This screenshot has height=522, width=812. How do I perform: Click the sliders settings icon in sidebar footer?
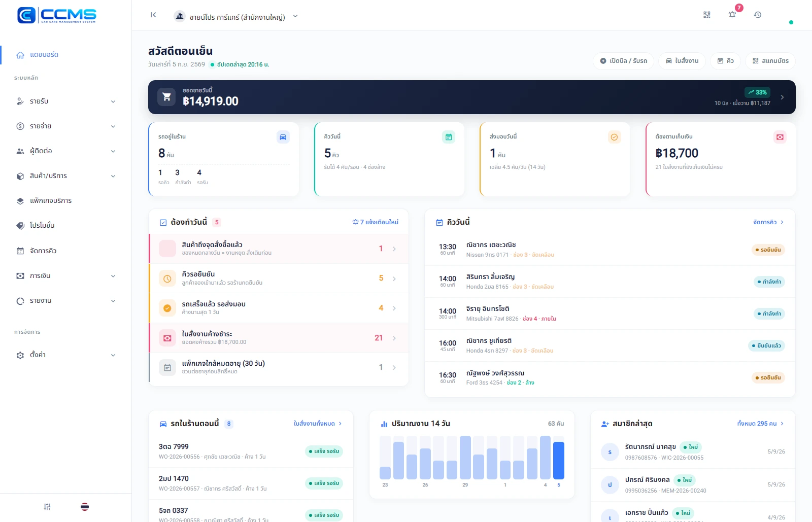[x=47, y=506]
